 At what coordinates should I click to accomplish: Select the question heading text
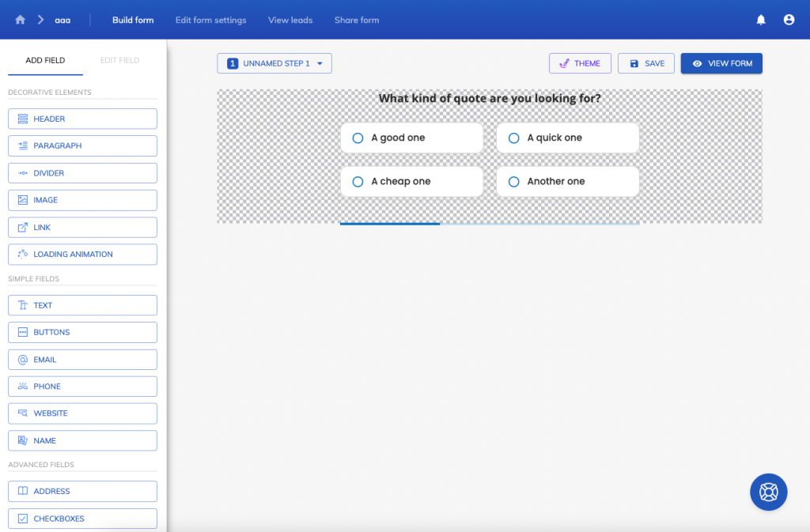click(x=490, y=99)
